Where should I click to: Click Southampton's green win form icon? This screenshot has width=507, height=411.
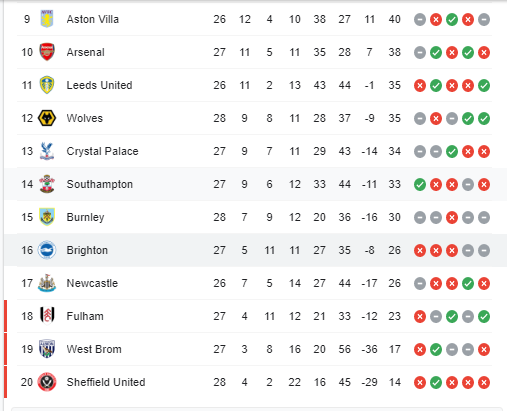(x=420, y=184)
